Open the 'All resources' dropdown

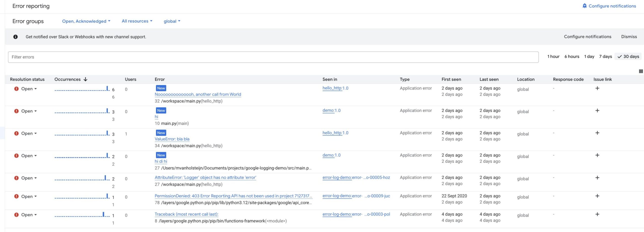tap(137, 21)
